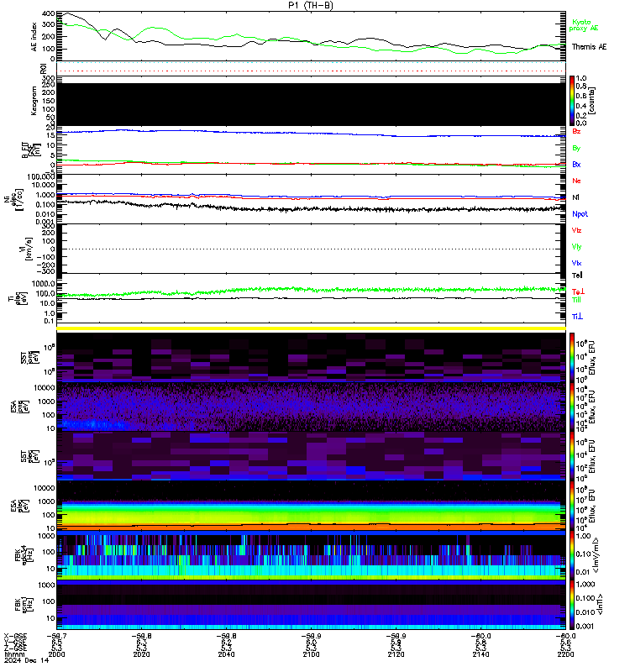Screen dimensions: 630x672
Task: Click the FBK electric field spectrogram panel
Action: click(x=311, y=555)
